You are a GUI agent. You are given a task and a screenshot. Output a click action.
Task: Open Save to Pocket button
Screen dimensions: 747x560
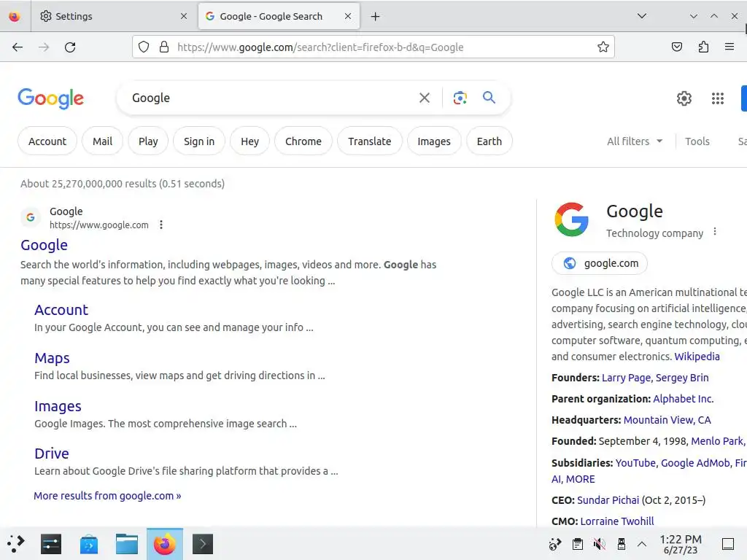tap(676, 47)
